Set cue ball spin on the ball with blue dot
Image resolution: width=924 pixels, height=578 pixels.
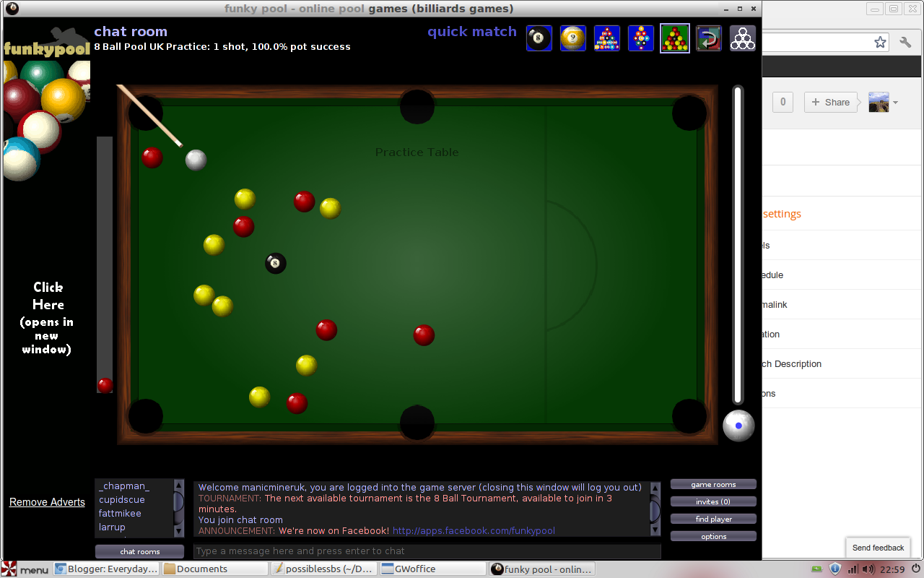point(738,426)
